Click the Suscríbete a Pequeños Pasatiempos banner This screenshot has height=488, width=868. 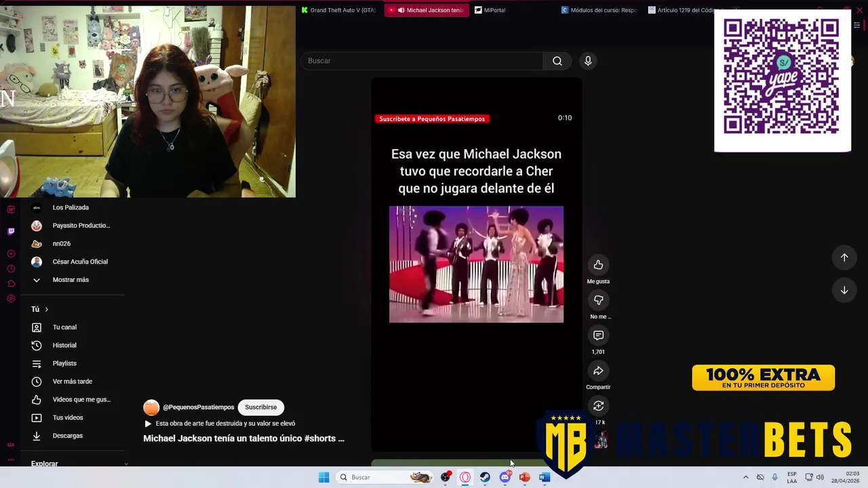432,119
